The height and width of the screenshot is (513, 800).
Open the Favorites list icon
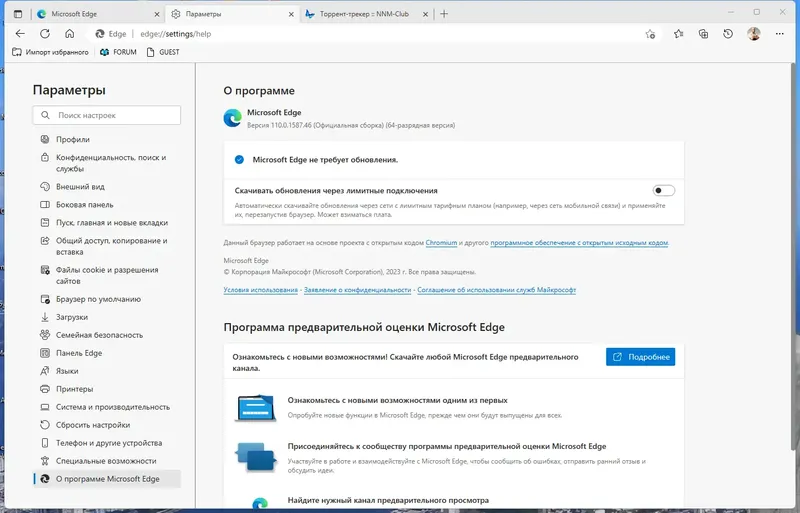click(x=678, y=34)
